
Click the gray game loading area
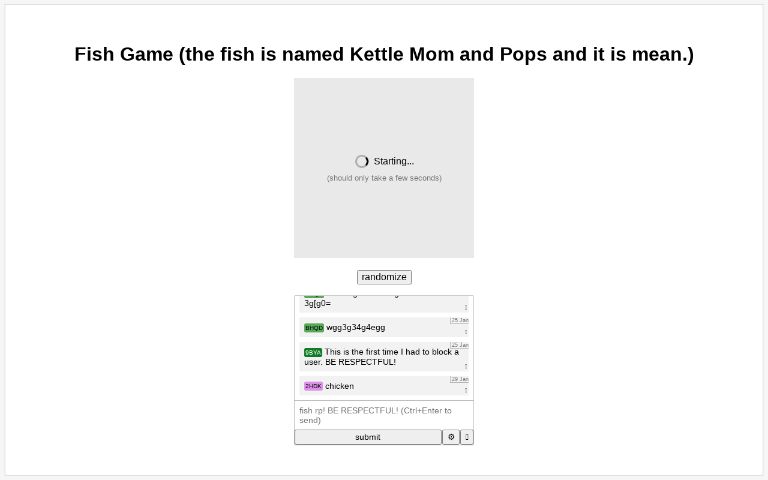tap(384, 168)
